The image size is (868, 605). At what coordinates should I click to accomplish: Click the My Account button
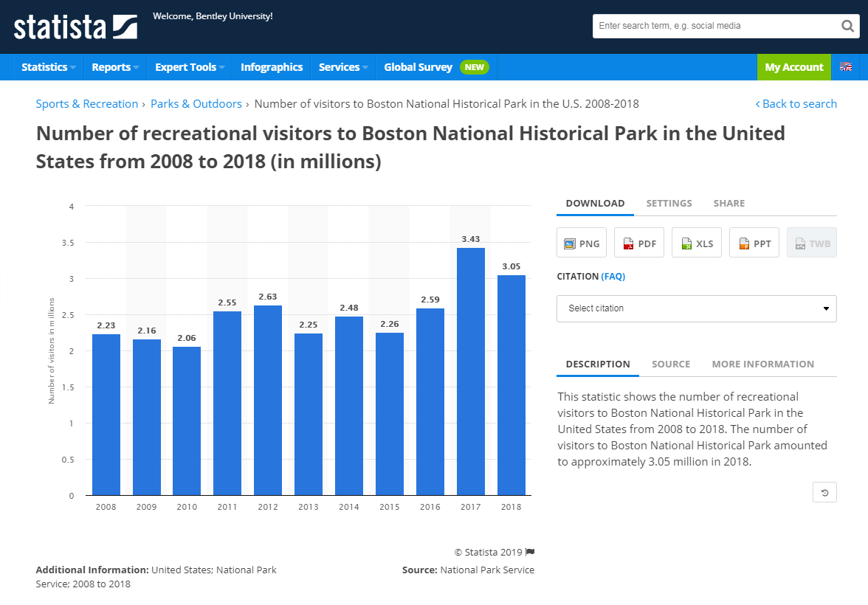click(793, 66)
